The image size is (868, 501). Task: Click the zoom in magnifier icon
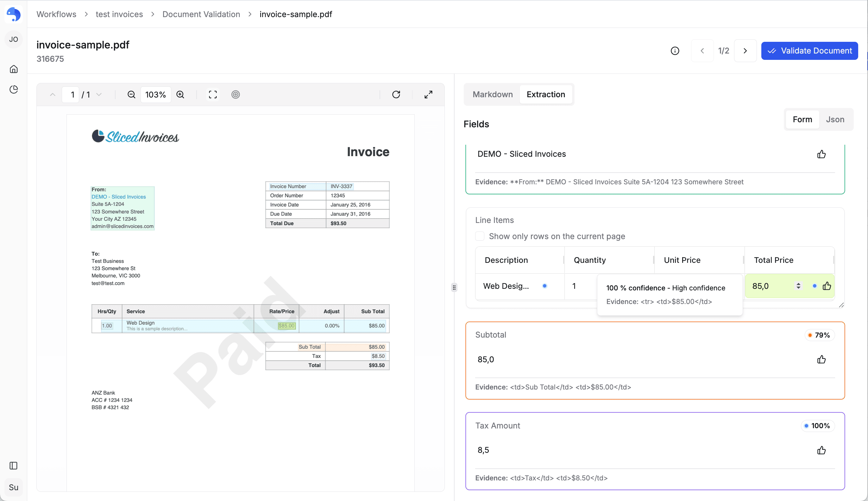coord(180,95)
